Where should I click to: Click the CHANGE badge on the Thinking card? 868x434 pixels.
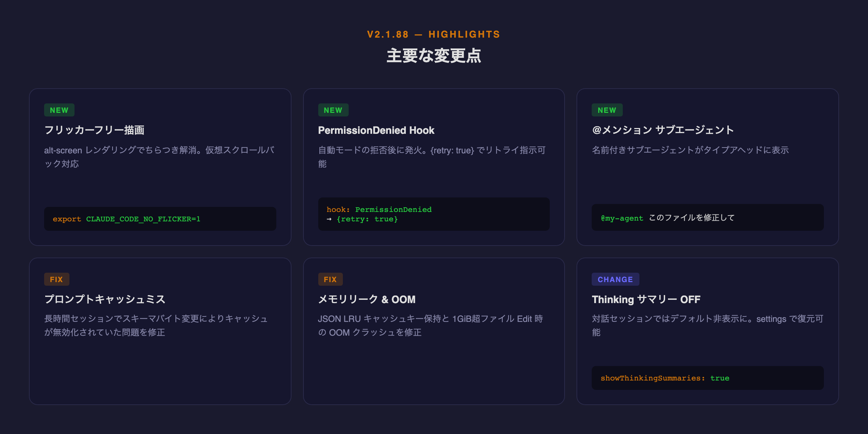pos(615,280)
